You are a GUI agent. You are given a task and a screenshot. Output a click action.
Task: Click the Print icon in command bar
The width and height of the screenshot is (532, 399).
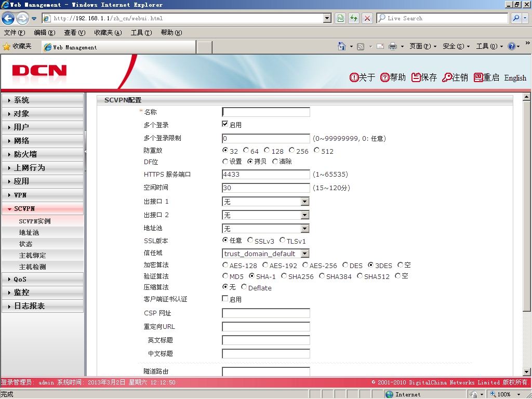pos(393,46)
